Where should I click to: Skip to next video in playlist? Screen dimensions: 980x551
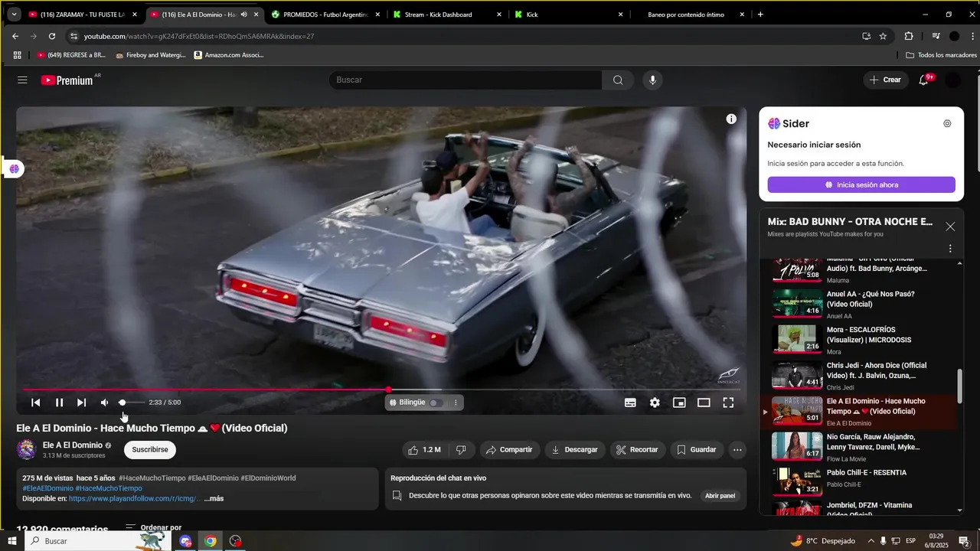pos(81,403)
